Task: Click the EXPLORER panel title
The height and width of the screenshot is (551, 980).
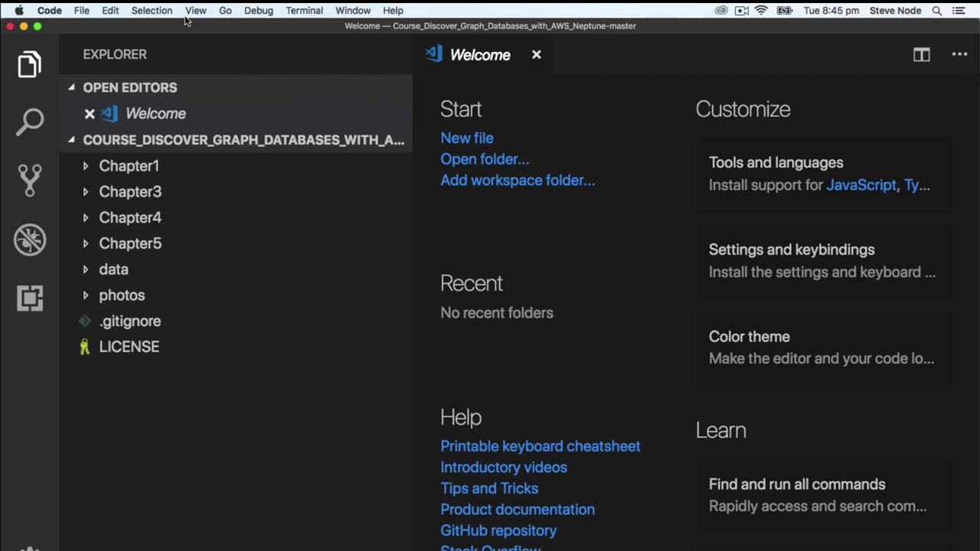Action: tap(115, 55)
